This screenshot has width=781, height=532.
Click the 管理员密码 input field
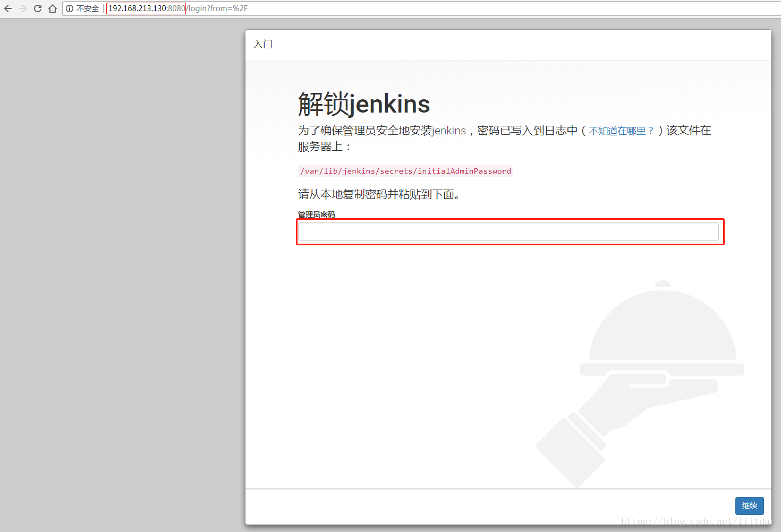pyautogui.click(x=508, y=231)
